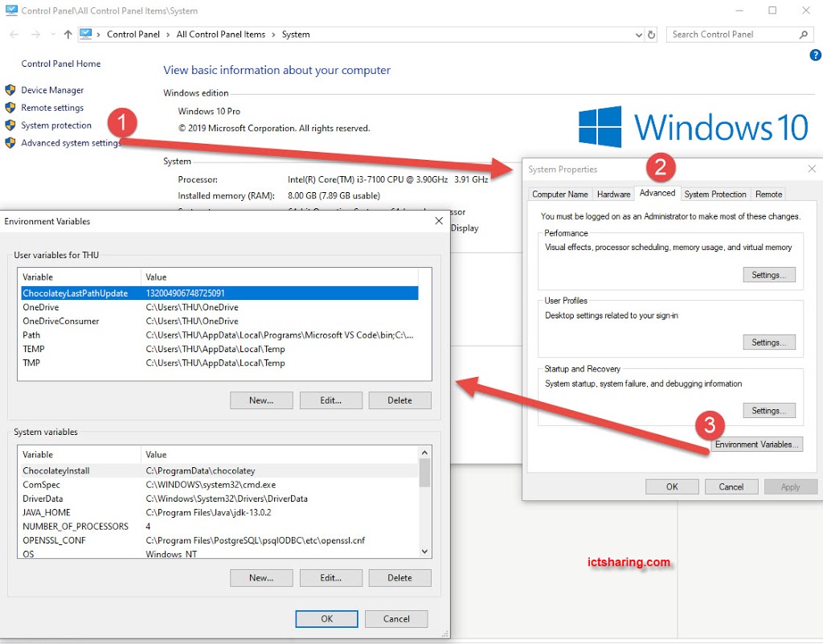The width and height of the screenshot is (823, 644).
Task: Open User Profiles Settings button
Action: pyautogui.click(x=769, y=343)
